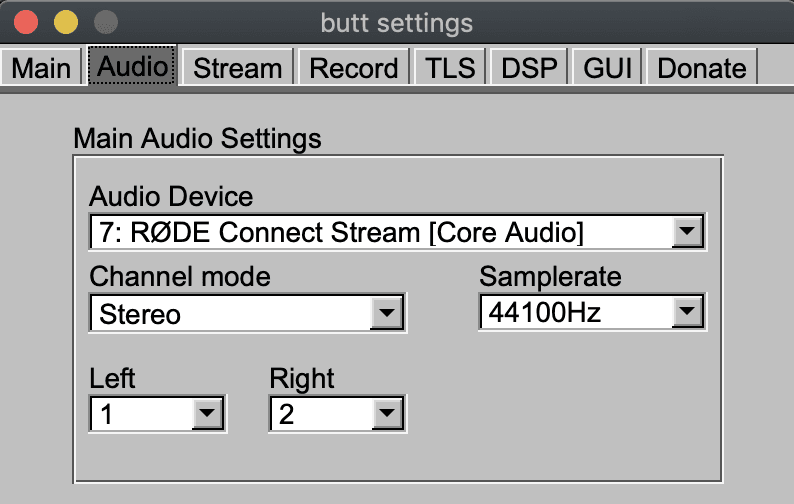
Task: Open the Samplerate dropdown arrow
Action: [x=686, y=313]
